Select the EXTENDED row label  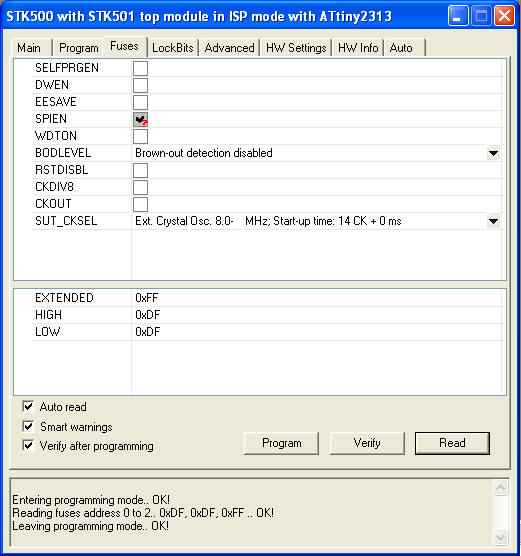coord(64,298)
